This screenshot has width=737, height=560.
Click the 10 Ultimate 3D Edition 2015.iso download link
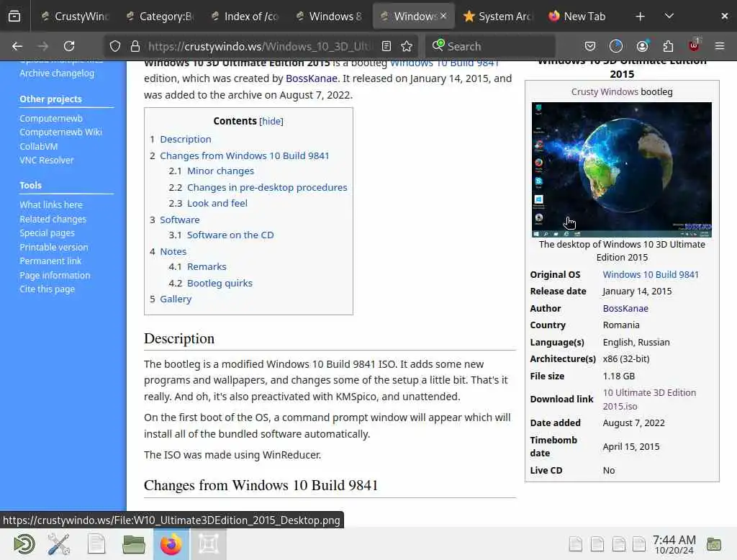tap(649, 399)
